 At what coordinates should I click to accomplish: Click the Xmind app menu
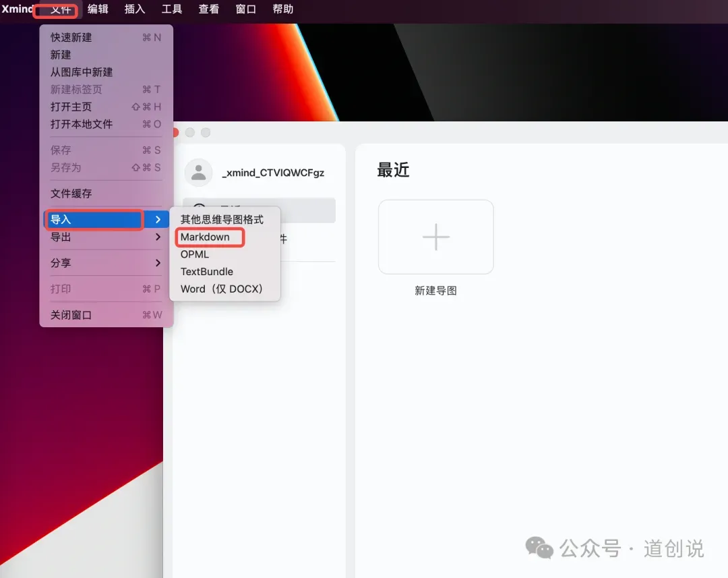pyautogui.click(x=17, y=9)
